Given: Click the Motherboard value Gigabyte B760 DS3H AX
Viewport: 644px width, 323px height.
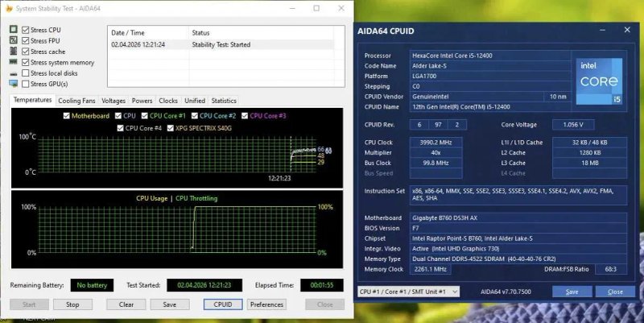Looking at the screenshot, I should click(518, 217).
